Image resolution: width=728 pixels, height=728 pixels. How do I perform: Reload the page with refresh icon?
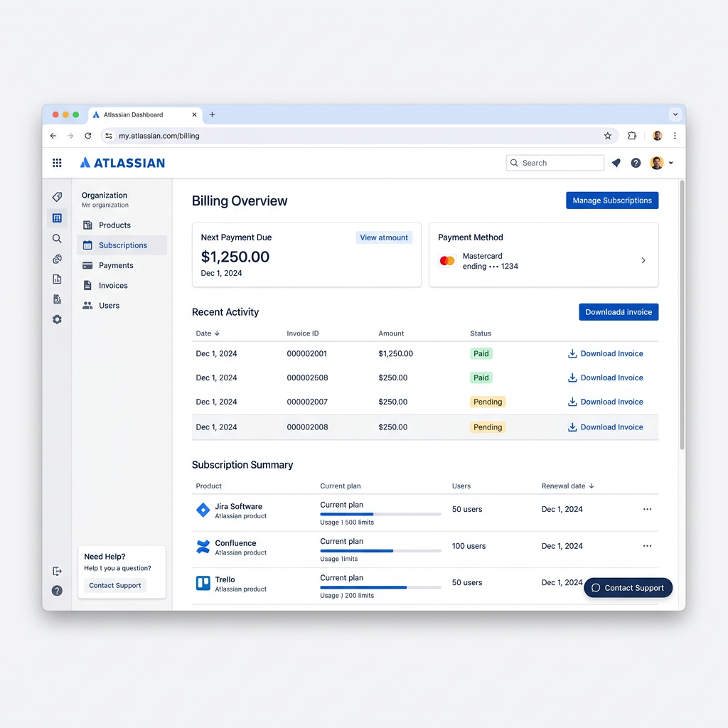[x=87, y=136]
